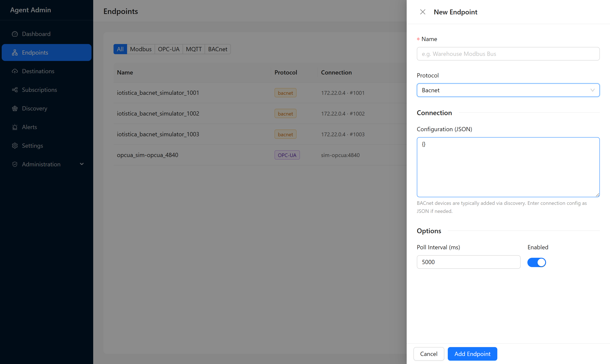Click connection 172.22.0.4 · #1002
Image resolution: width=610 pixels, height=364 pixels.
click(343, 114)
